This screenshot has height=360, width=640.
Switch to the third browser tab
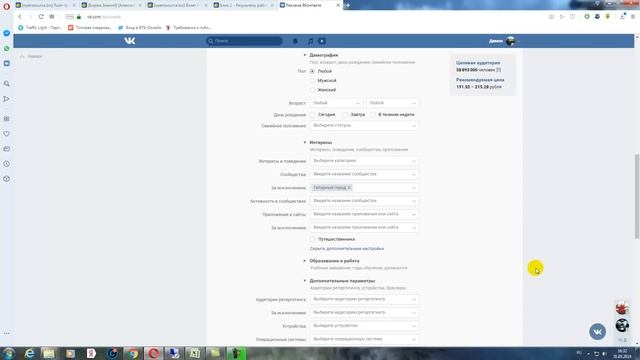click(178, 5)
